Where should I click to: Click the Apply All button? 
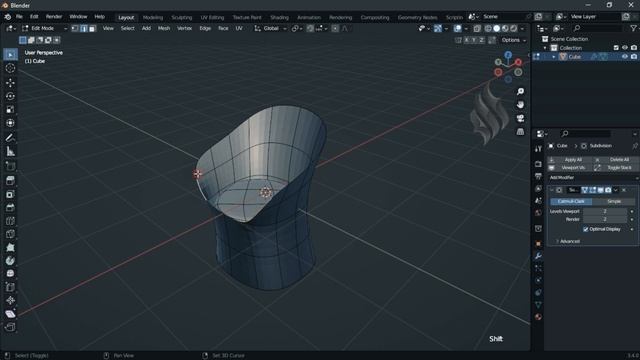[x=570, y=160]
